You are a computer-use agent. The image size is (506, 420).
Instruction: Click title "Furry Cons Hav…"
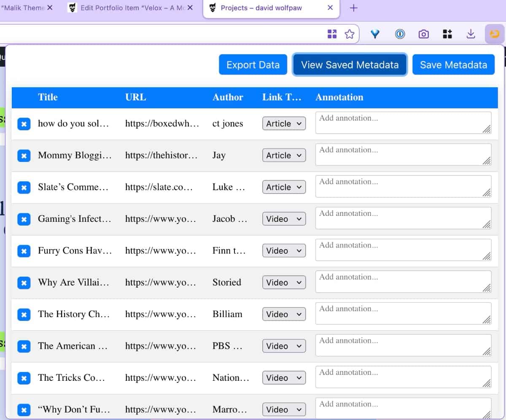point(75,250)
